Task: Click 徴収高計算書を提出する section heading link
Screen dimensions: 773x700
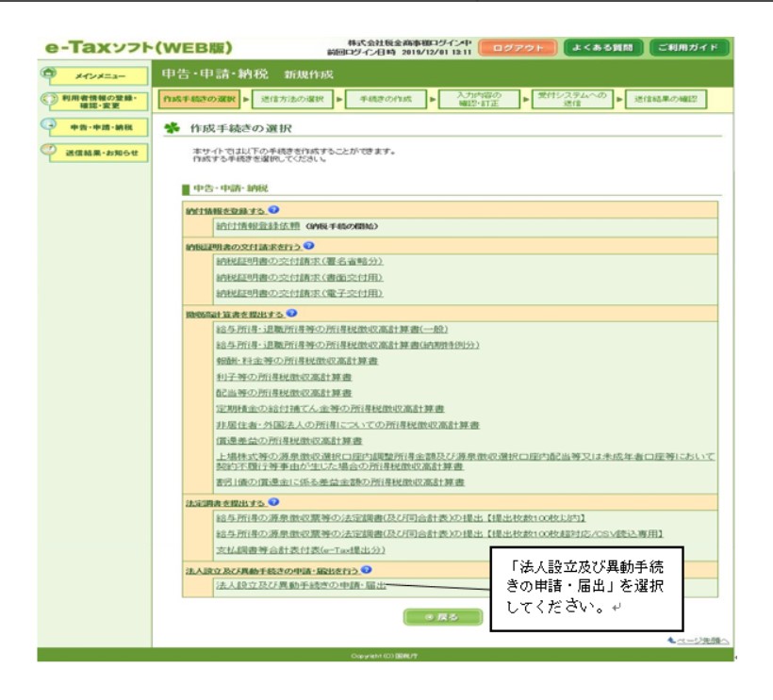Action: click(235, 314)
